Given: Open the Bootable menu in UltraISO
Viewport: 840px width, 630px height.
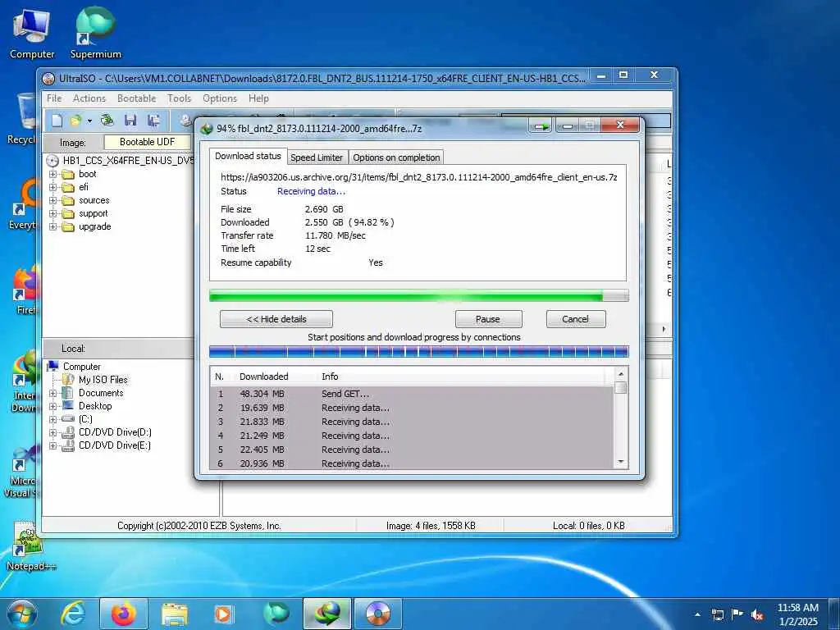Looking at the screenshot, I should point(137,98).
